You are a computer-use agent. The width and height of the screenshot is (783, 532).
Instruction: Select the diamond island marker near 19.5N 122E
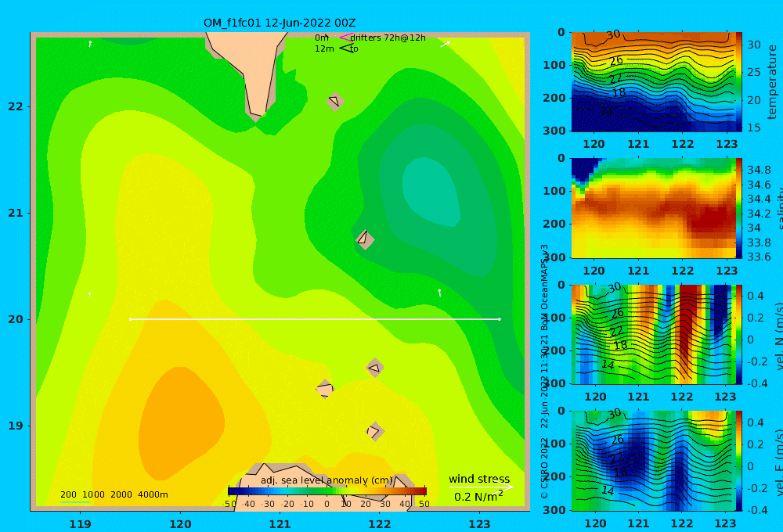[x=374, y=368]
